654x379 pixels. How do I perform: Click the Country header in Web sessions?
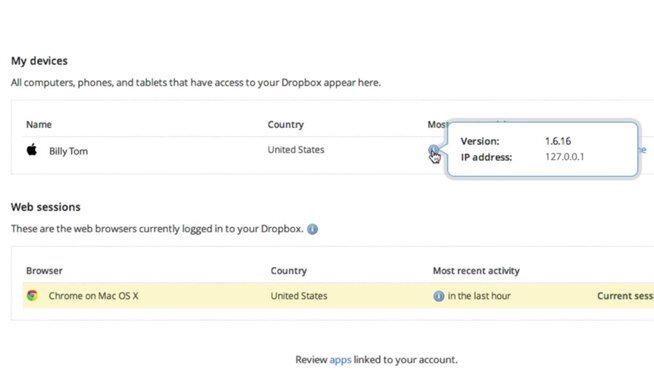[x=289, y=271]
